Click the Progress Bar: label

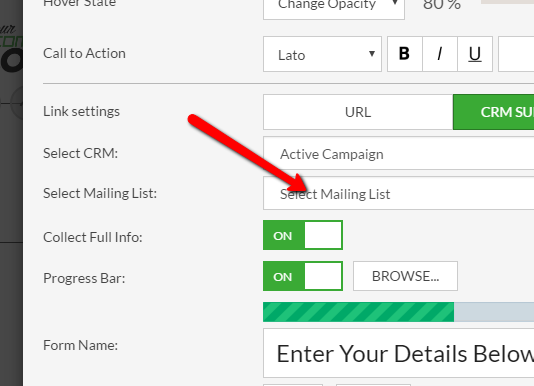(84, 278)
